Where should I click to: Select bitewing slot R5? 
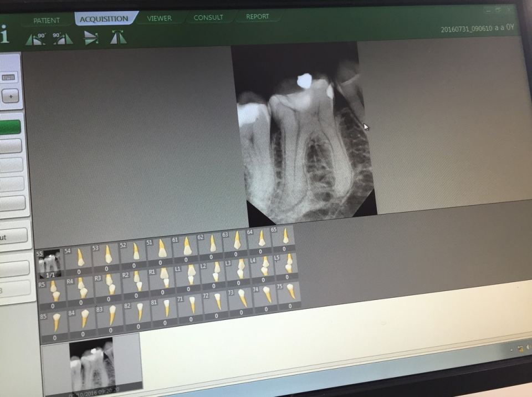52,294
